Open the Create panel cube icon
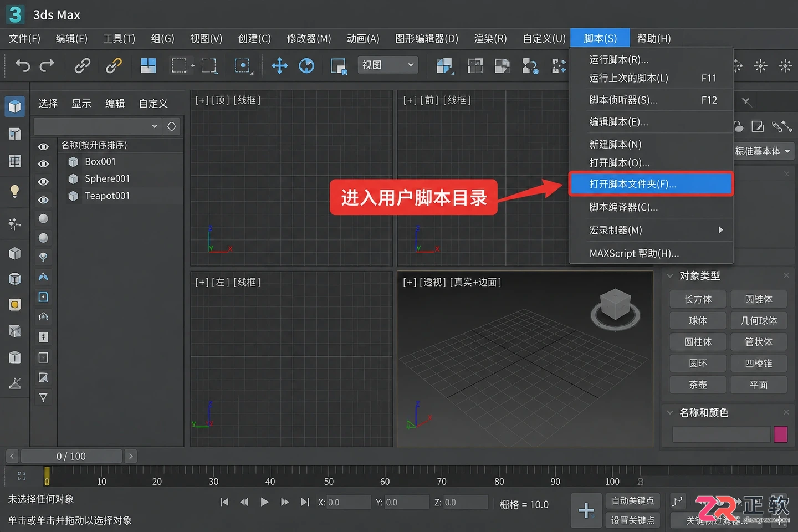Viewport: 798px width, 532px height. tap(15, 106)
